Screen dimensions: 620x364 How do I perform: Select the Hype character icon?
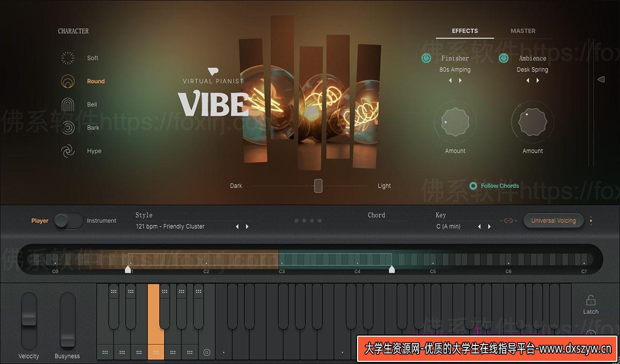point(68,151)
